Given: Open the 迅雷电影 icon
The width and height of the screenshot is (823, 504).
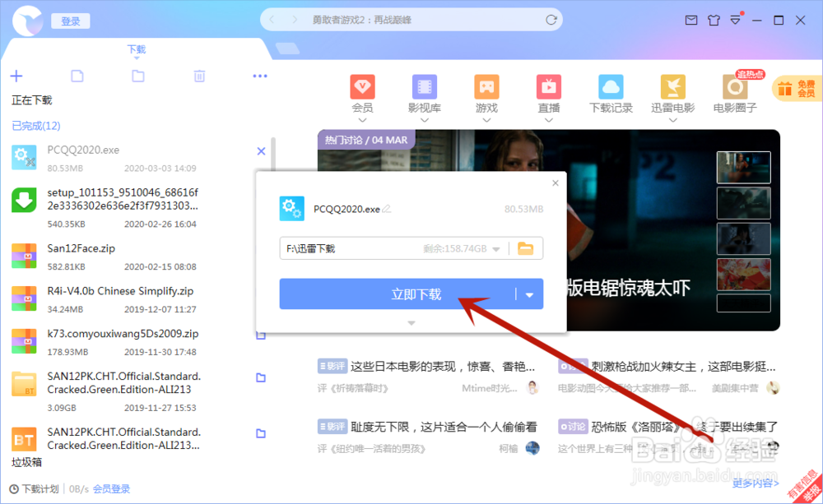Looking at the screenshot, I should click(673, 87).
